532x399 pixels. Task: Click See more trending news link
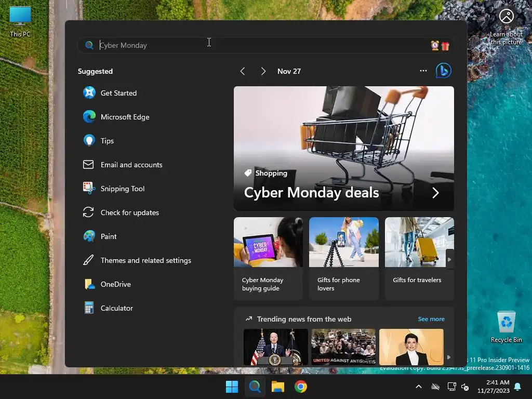(431, 319)
